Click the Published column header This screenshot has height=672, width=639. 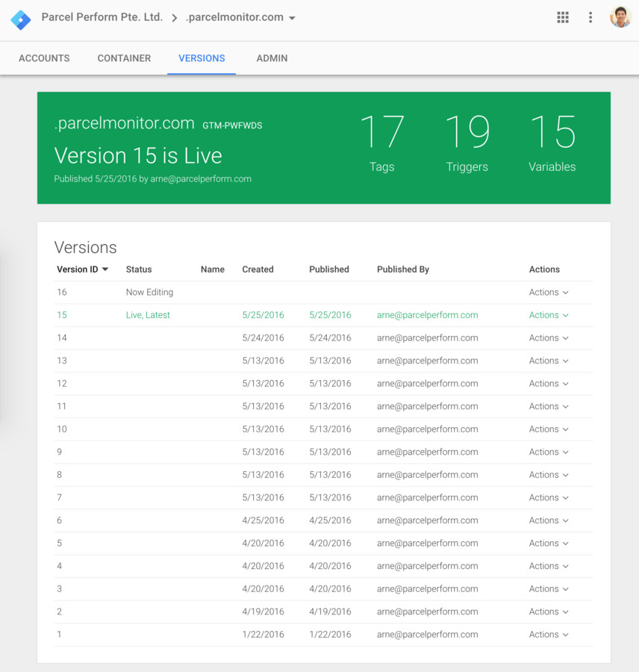tap(329, 270)
